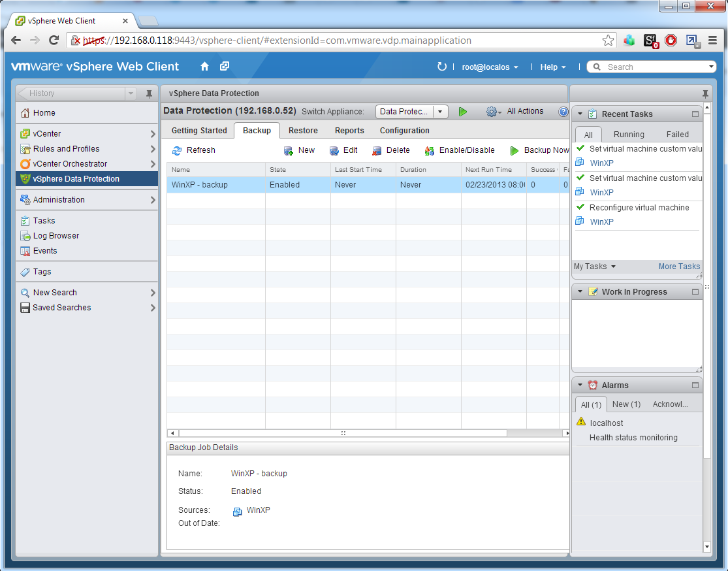Minimize the Recent Tasks panel
The image size is (728, 571).
(695, 114)
